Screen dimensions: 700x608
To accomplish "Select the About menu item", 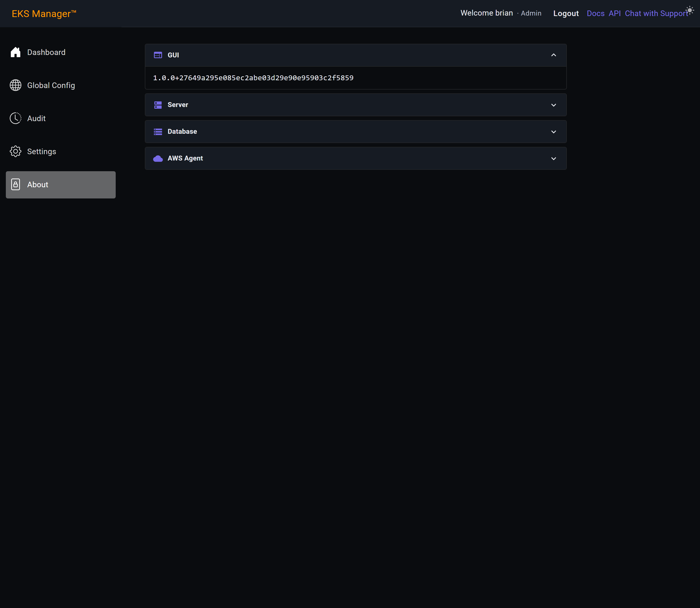I will 61,185.
